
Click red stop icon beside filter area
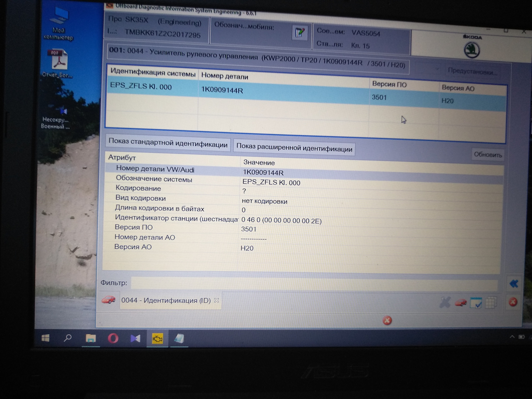(513, 302)
